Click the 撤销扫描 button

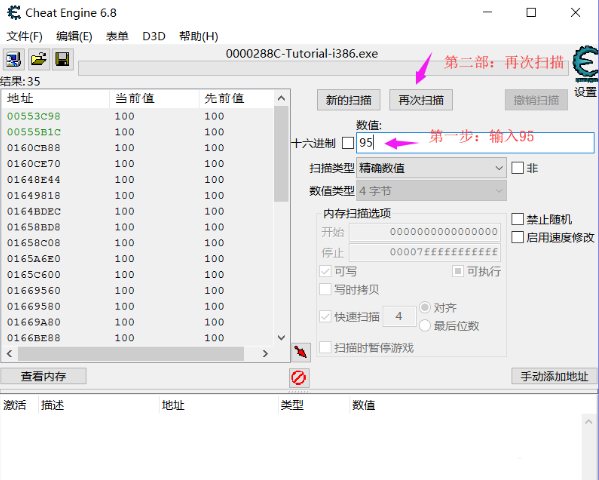pos(536,100)
